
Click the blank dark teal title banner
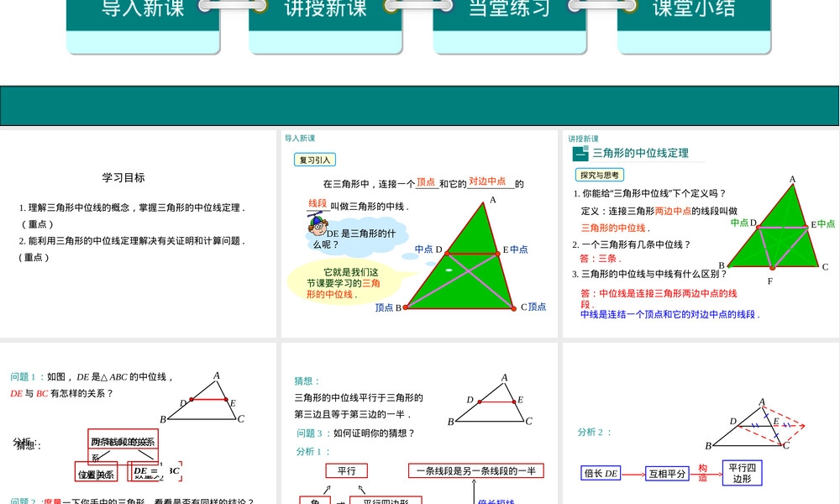(x=419, y=106)
